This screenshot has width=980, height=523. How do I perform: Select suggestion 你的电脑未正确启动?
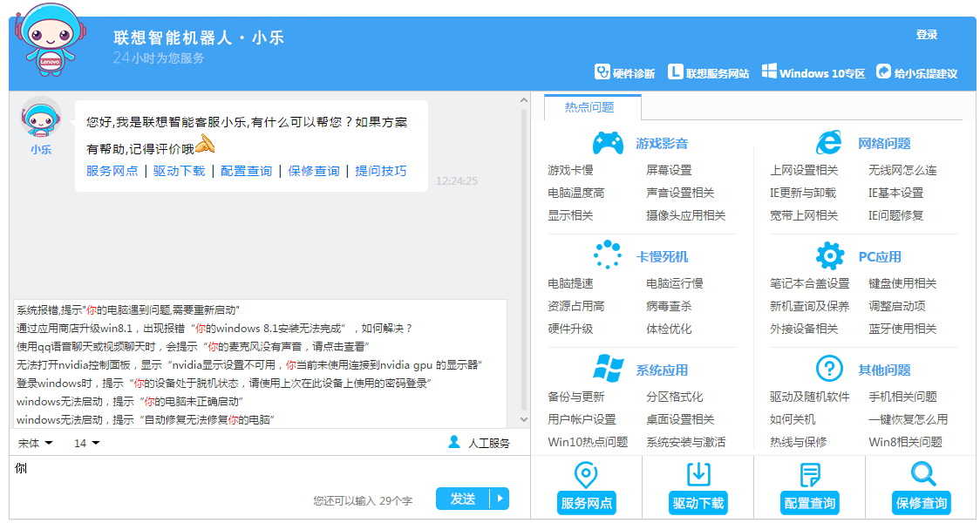[129, 401]
